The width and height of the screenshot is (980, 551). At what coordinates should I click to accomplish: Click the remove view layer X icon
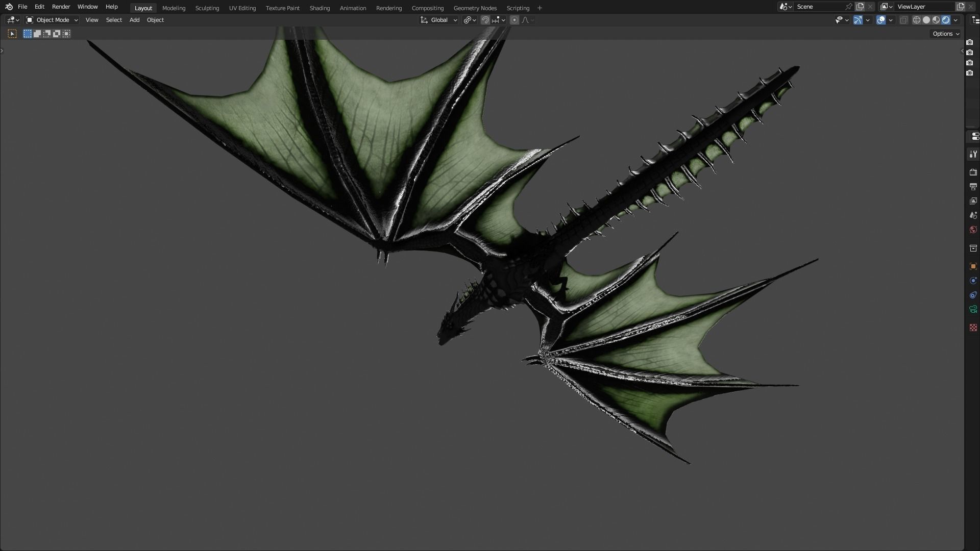[x=970, y=7]
